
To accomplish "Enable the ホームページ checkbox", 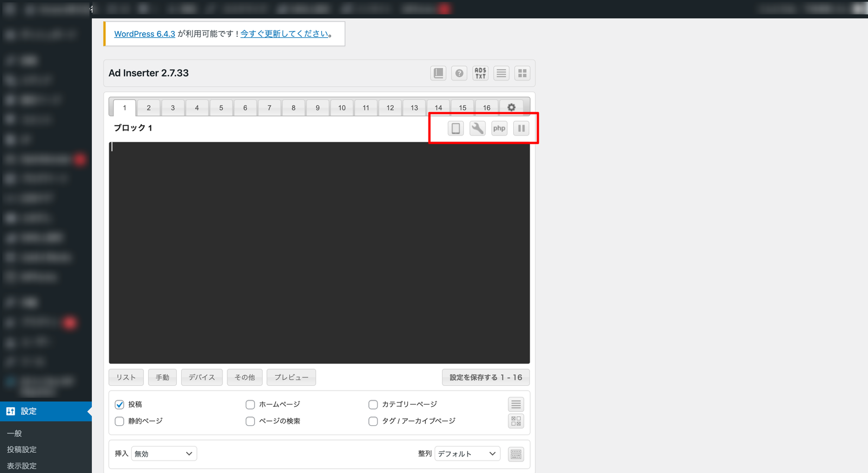I will tap(250, 405).
